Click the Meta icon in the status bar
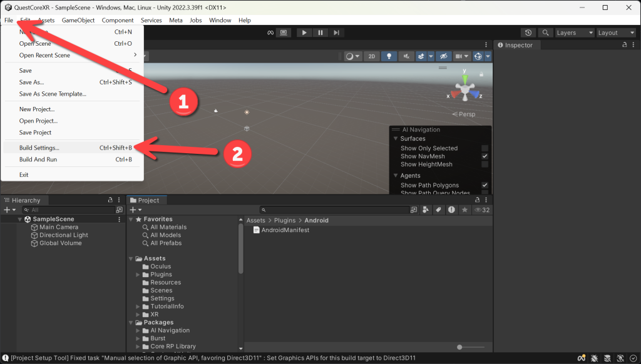This screenshot has height=364, width=641. click(582, 358)
